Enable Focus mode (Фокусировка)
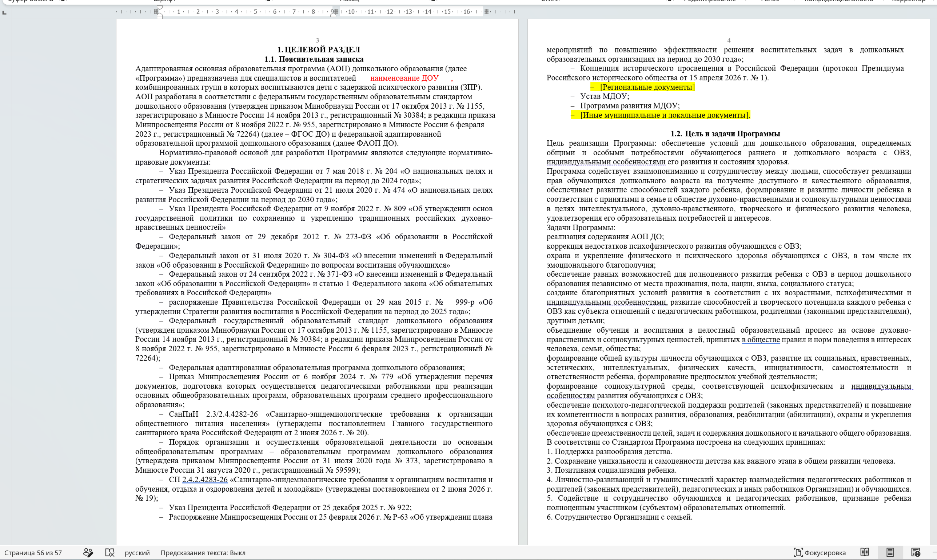This screenshot has height=560, width=937. coord(820,552)
